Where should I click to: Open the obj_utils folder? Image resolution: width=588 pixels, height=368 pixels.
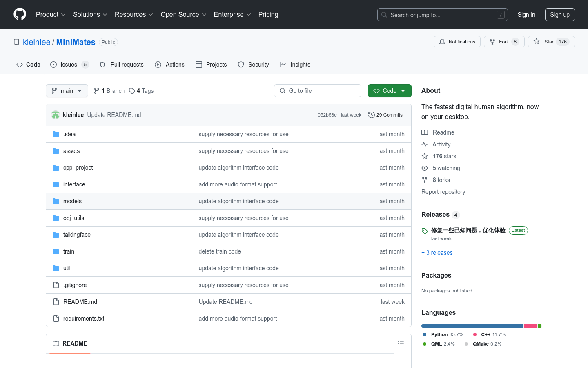pyautogui.click(x=73, y=218)
